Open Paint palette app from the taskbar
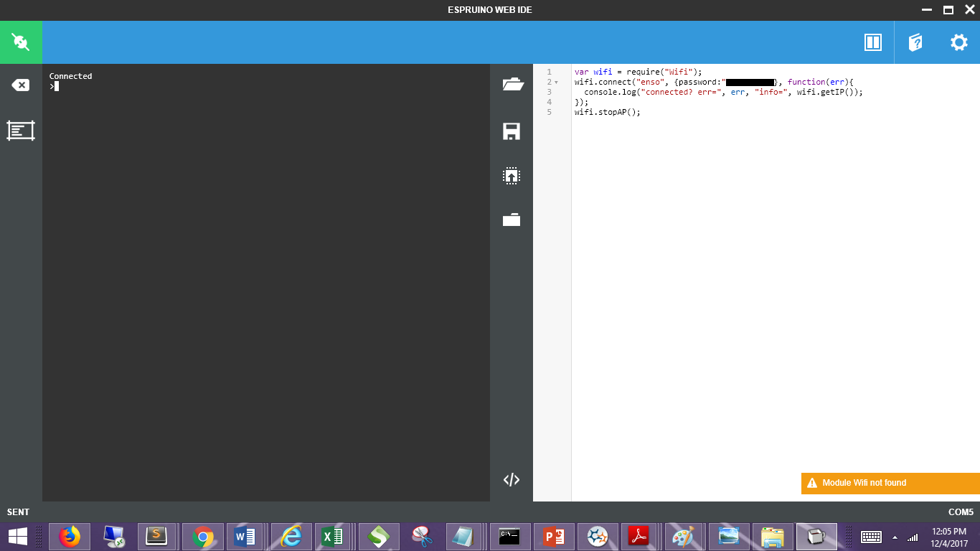Viewport: 980px width, 551px height. 683,537
